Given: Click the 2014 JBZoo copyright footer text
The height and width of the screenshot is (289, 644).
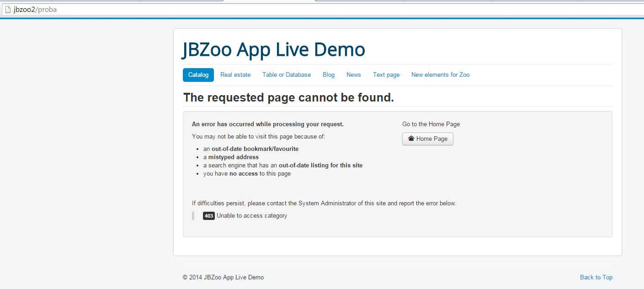Looking at the screenshot, I should (223, 277).
